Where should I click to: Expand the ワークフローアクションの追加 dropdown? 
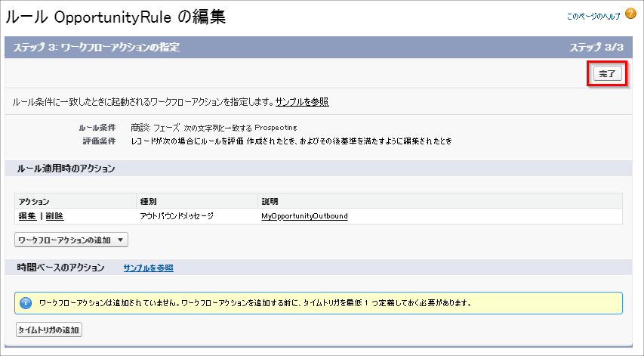[x=72, y=240]
